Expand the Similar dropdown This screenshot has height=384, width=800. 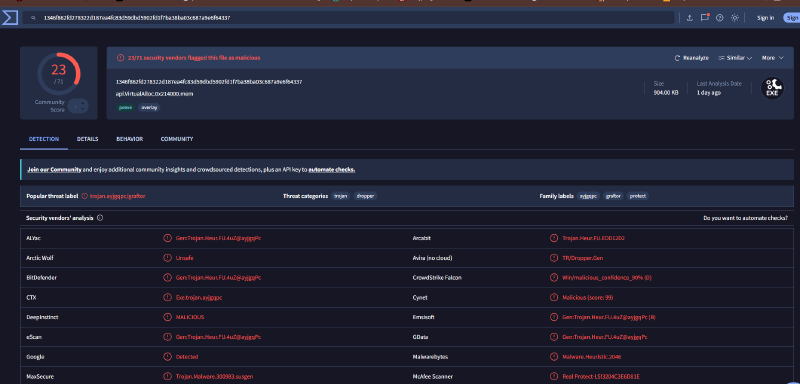(735, 58)
